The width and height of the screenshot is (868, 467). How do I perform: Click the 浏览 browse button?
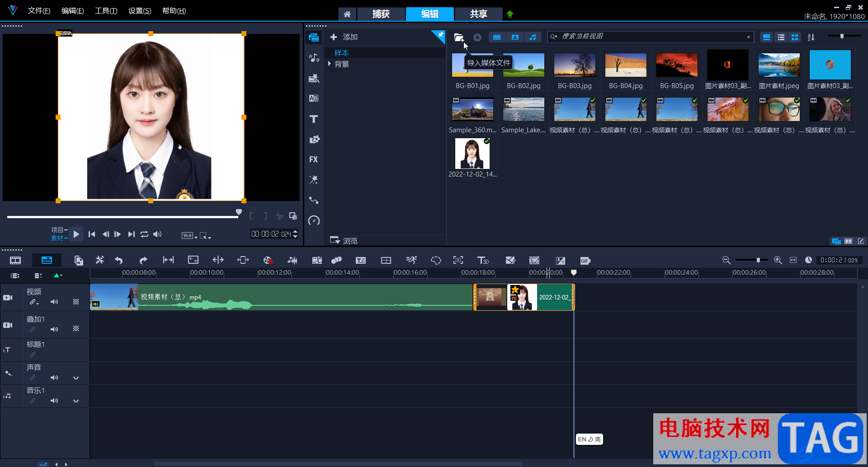click(x=344, y=241)
